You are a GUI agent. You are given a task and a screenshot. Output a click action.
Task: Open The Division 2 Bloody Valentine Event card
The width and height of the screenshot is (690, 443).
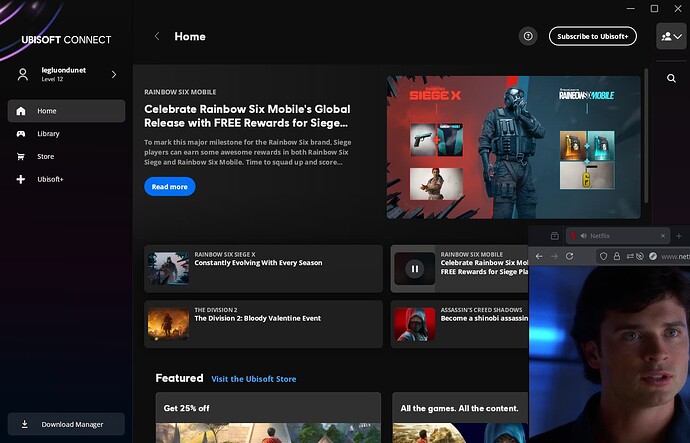coord(264,324)
